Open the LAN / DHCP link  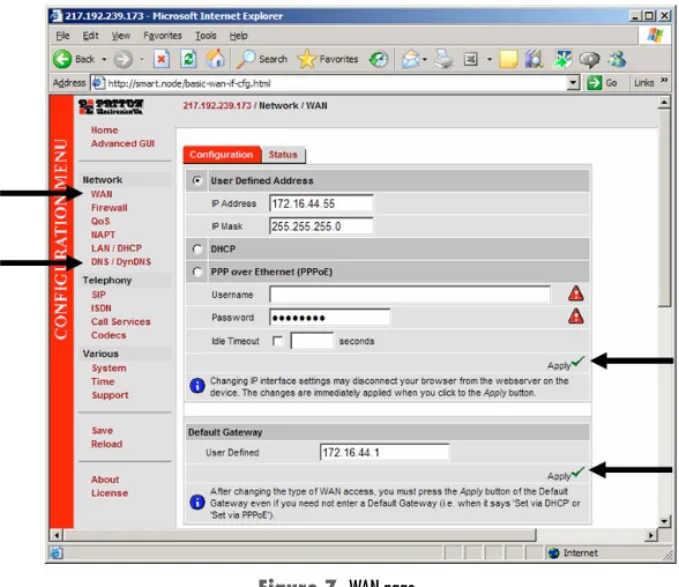[116, 248]
